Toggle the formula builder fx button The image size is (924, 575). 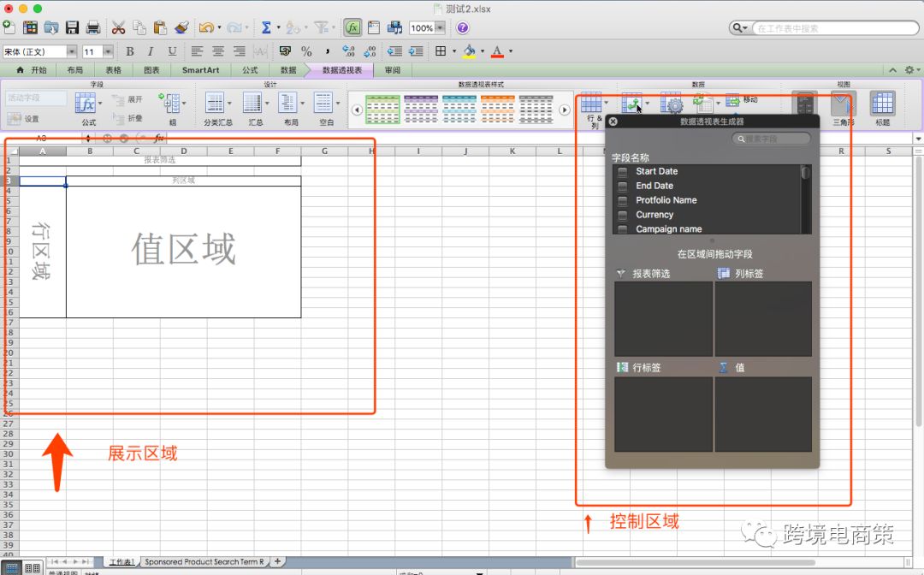tap(352, 27)
